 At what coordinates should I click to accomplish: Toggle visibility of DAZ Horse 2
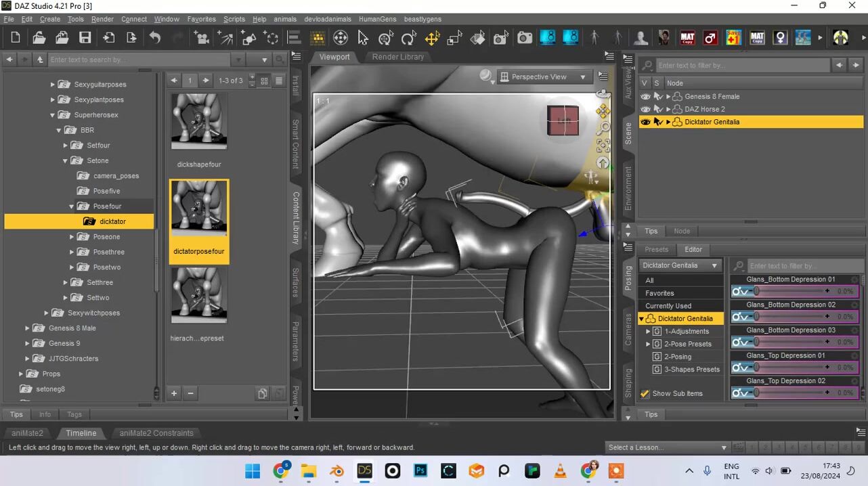click(645, 109)
